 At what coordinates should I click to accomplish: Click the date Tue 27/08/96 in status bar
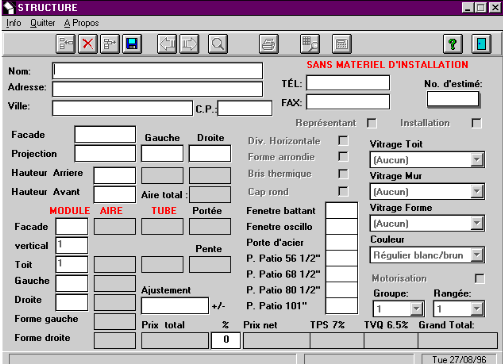pyautogui.click(x=459, y=359)
